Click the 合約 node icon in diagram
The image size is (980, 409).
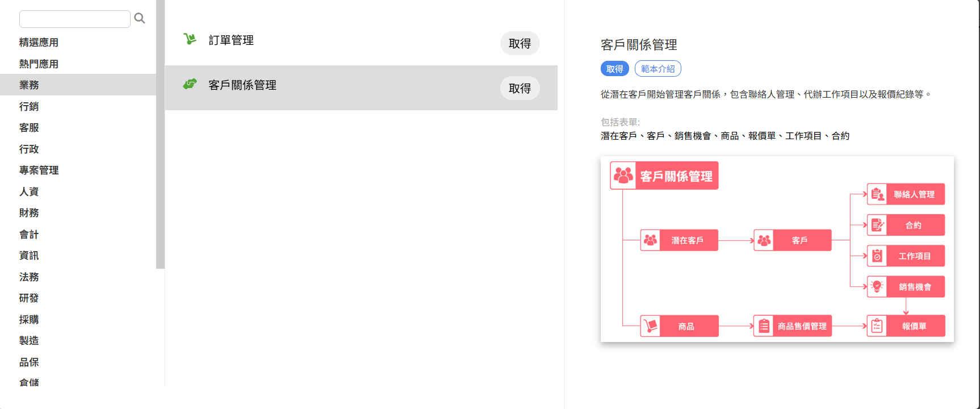tap(877, 225)
